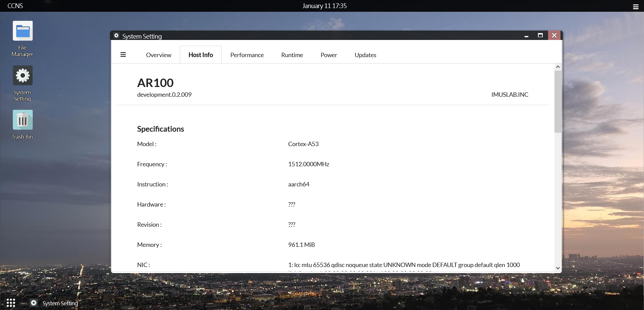The image size is (644, 310).
Task: Click the CCNS label in the top bar
Action: pyautogui.click(x=15, y=5)
